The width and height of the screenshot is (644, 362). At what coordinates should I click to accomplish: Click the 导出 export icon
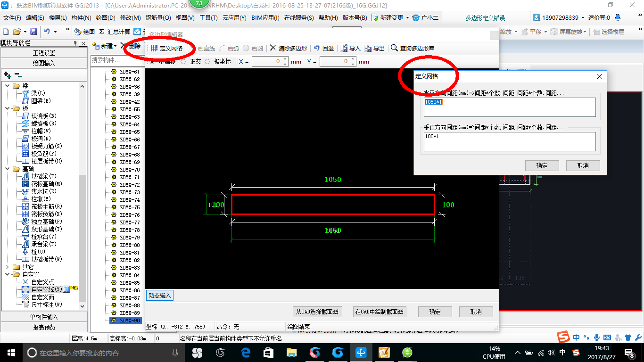click(368, 48)
